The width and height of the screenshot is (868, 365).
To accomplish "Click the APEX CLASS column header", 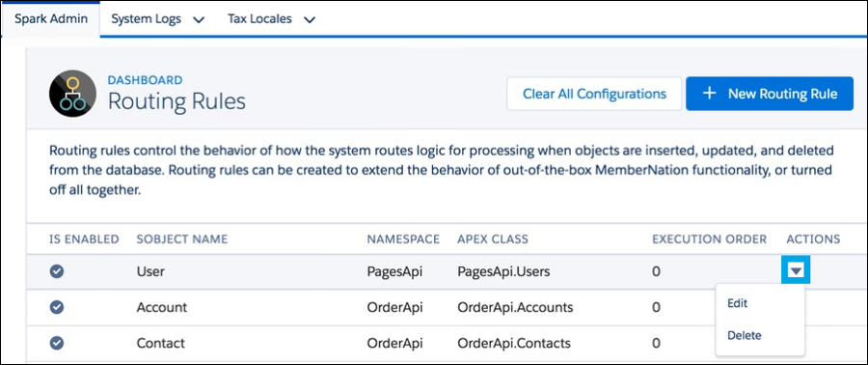I will click(x=493, y=239).
